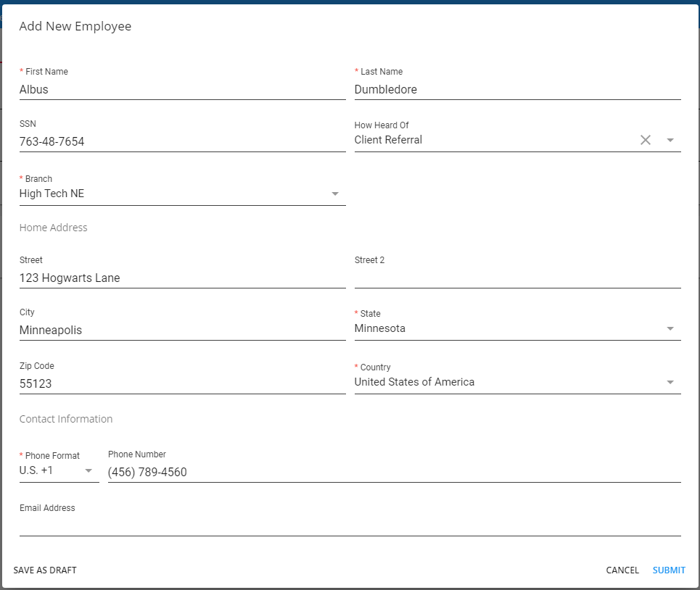Click the Zip Code field
Screen dimensions: 700x590
click(x=181, y=384)
